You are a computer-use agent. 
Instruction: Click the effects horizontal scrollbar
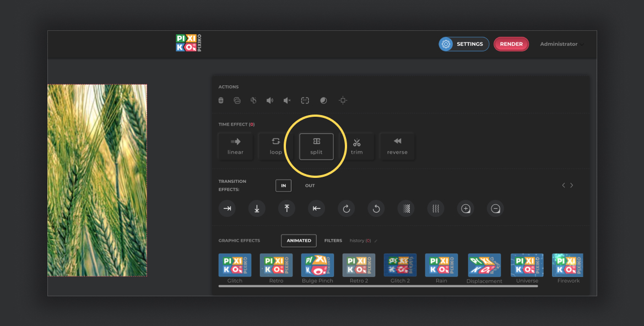pos(378,286)
